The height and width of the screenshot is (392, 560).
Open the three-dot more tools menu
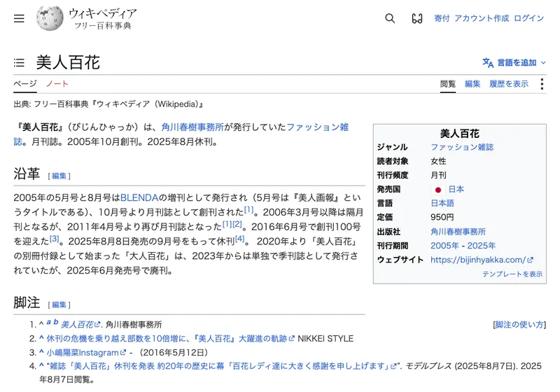click(542, 84)
